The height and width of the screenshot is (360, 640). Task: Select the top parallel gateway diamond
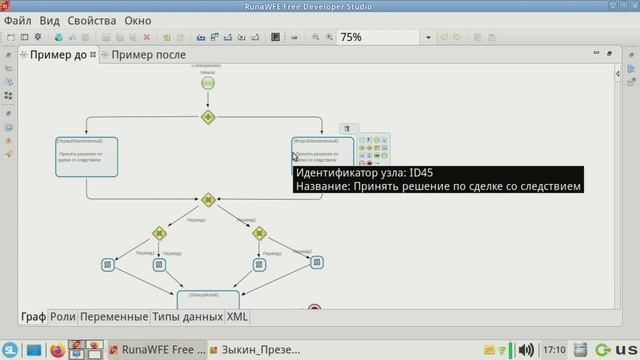click(208, 117)
